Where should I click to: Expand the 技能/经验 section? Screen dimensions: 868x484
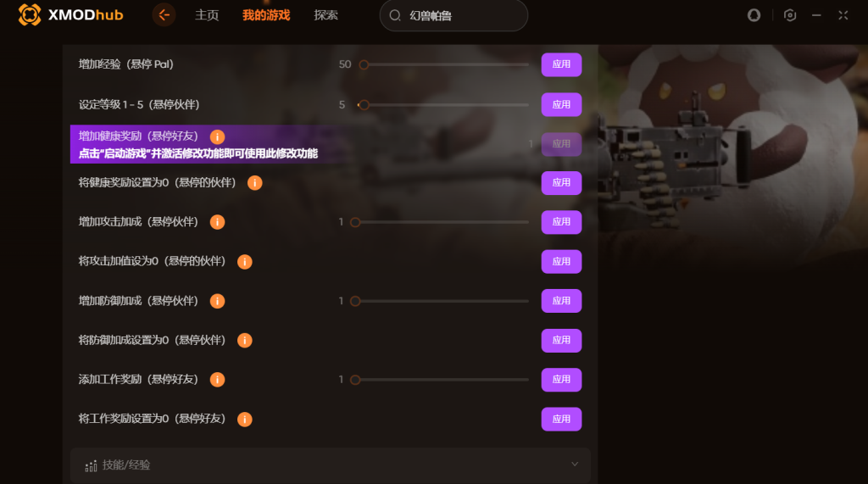(x=330, y=465)
